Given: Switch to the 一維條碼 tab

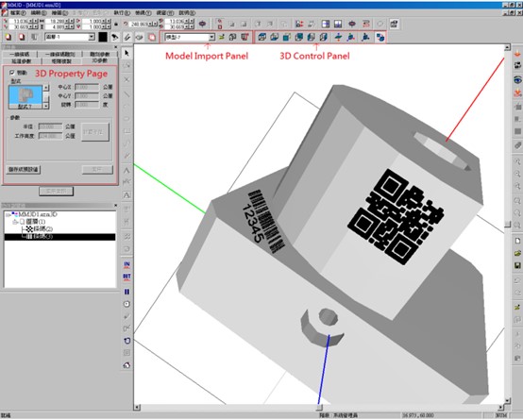Looking at the screenshot, I should 19,54.
